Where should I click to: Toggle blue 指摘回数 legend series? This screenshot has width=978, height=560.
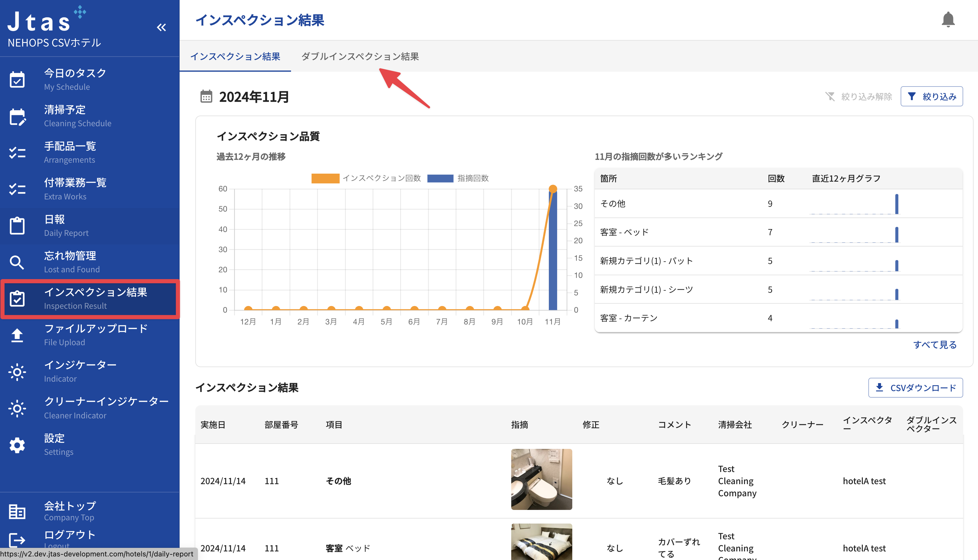440,178
